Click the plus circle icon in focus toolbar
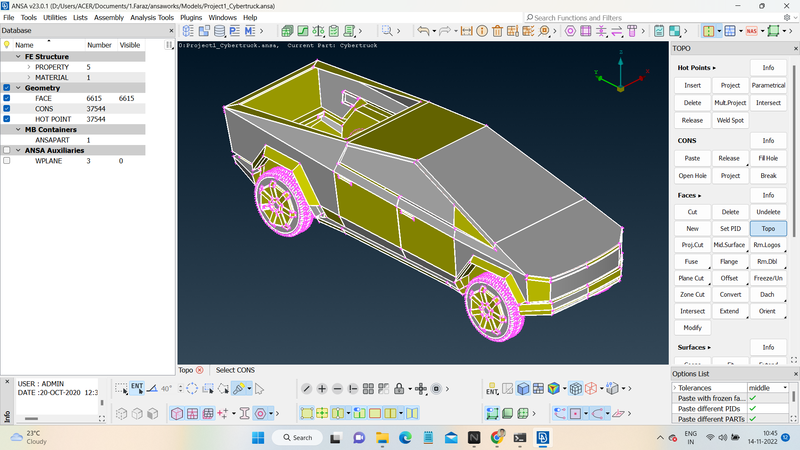Viewport: 800px width, 450px height. [322, 389]
